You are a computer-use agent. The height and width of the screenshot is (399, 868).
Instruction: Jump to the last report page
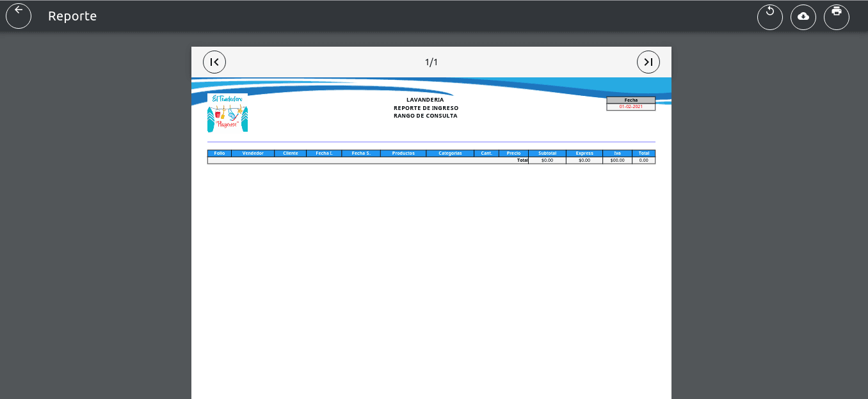click(648, 62)
